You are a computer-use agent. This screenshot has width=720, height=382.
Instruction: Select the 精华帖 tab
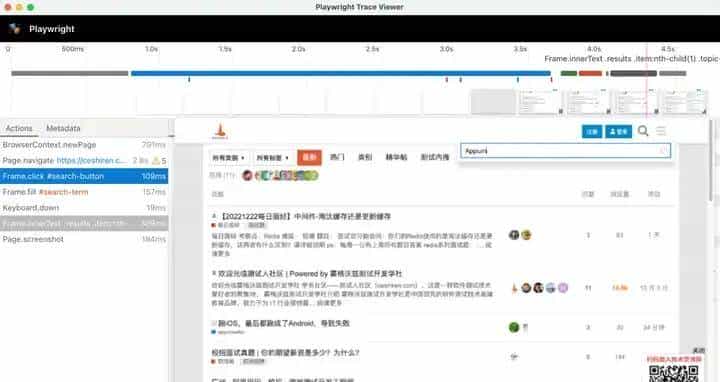(396, 157)
